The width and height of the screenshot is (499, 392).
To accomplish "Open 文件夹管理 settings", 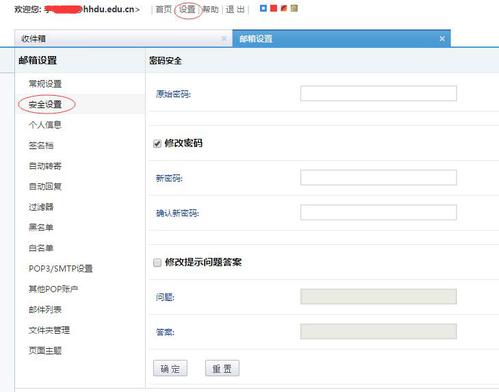I will coord(49,330).
